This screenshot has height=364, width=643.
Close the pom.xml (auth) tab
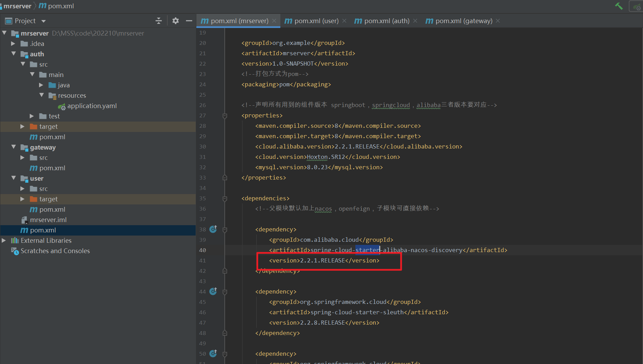[415, 21]
